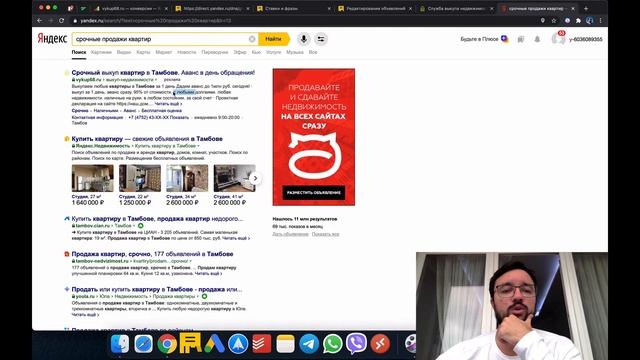Open the notifications bell icon
The width and height of the screenshot is (640, 360).
tap(537, 39)
